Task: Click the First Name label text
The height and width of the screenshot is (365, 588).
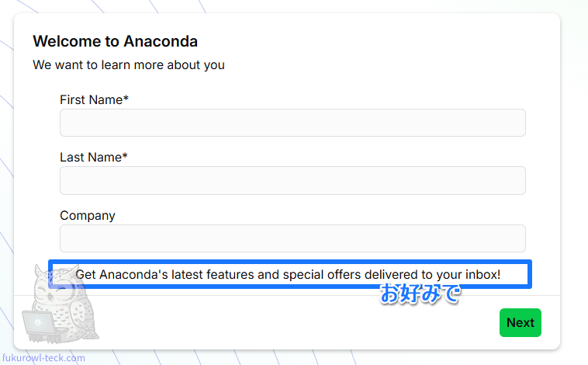Action: point(91,99)
